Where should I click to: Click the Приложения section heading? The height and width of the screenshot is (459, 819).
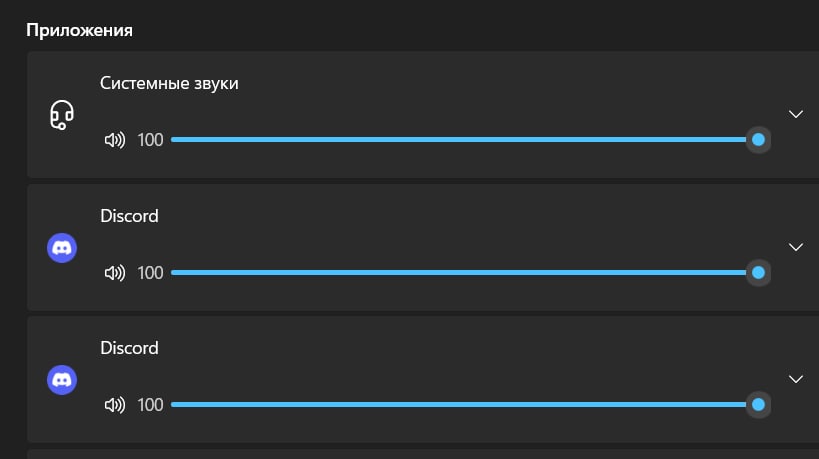point(79,30)
